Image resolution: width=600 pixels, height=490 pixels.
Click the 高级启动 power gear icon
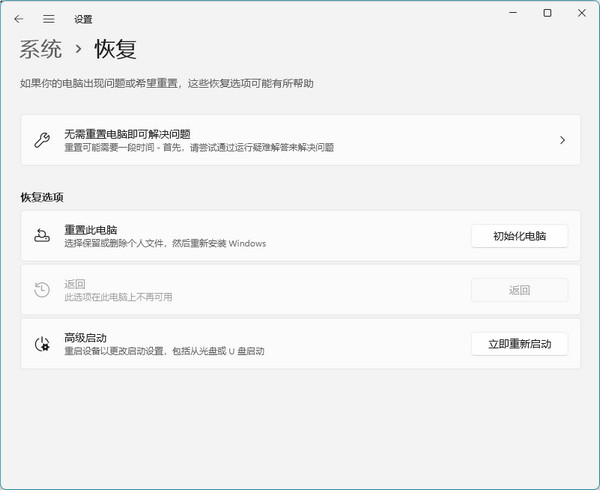(42, 344)
